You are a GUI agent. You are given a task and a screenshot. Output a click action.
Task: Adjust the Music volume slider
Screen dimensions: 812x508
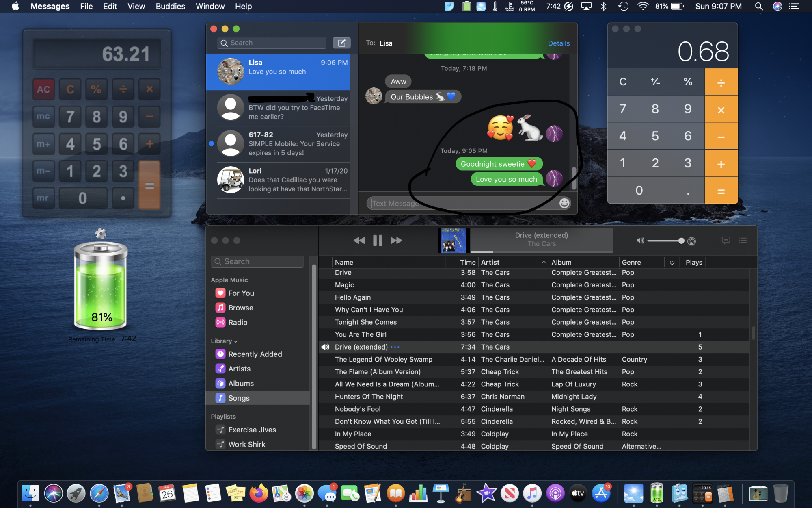665,241
